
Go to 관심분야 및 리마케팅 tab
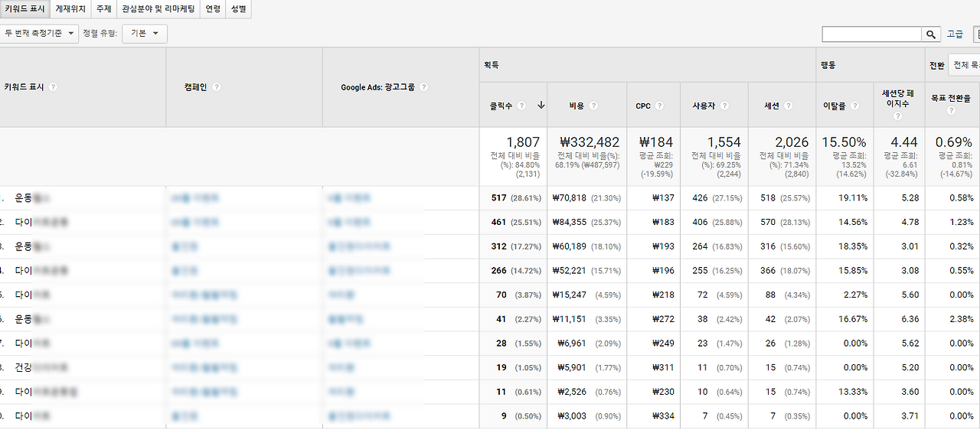coord(158,9)
